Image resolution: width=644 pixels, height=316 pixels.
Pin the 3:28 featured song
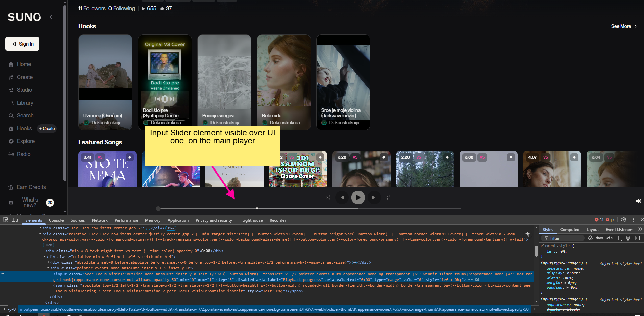[384, 157]
